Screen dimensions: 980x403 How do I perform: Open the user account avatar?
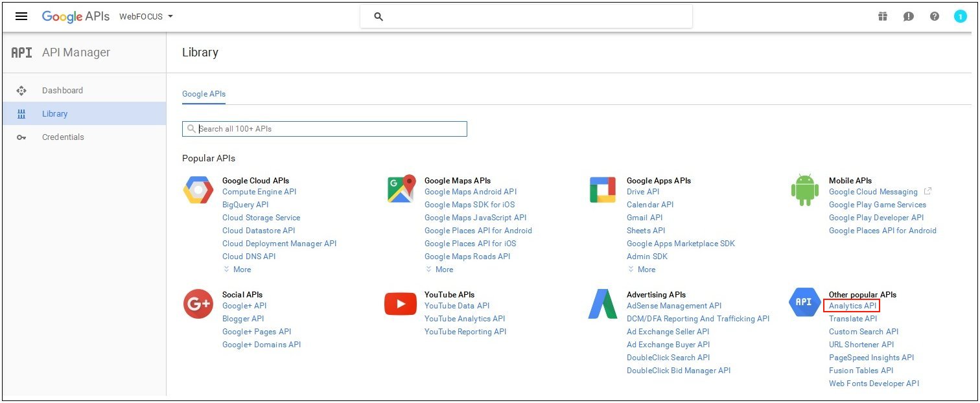coord(960,17)
